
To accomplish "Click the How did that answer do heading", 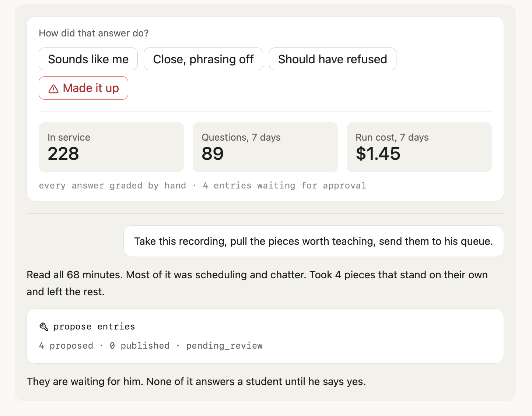I will pyautogui.click(x=94, y=33).
